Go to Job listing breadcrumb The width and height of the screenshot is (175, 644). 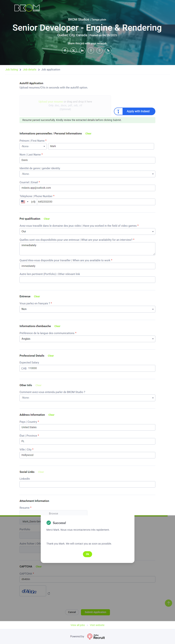pyautogui.click(x=12, y=70)
